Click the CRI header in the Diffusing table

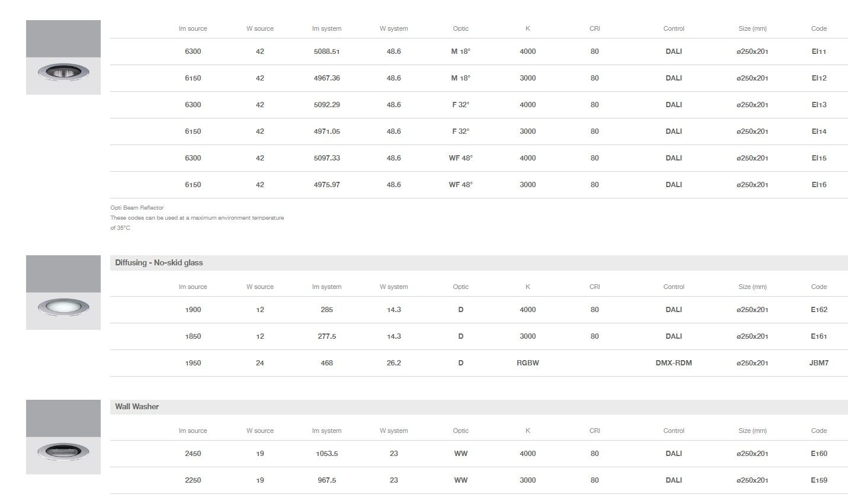(594, 287)
